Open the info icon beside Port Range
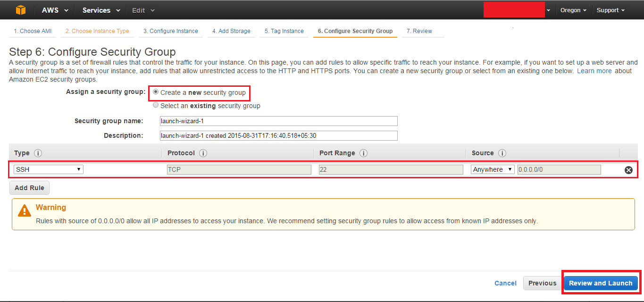Image resolution: width=644 pixels, height=302 pixels. point(363,153)
